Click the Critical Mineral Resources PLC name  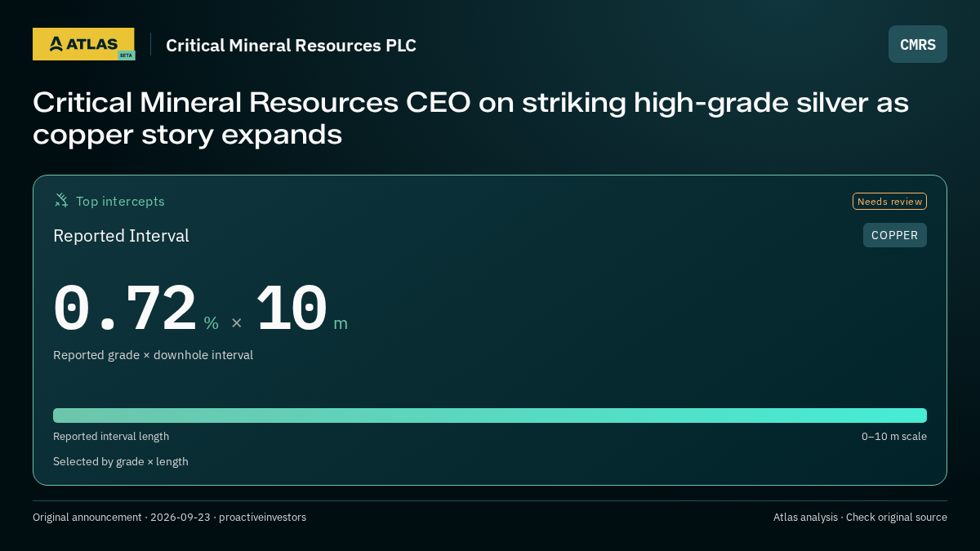point(291,45)
